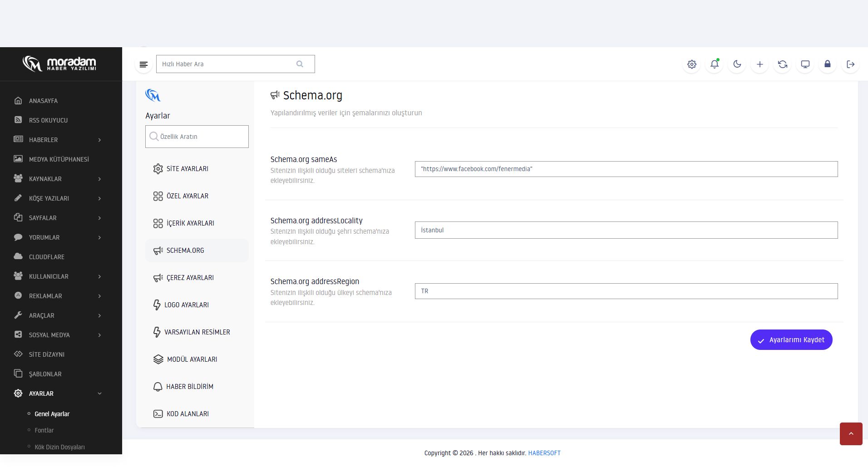Click the RSS icon beside RSS OKUYUCU

point(18,120)
